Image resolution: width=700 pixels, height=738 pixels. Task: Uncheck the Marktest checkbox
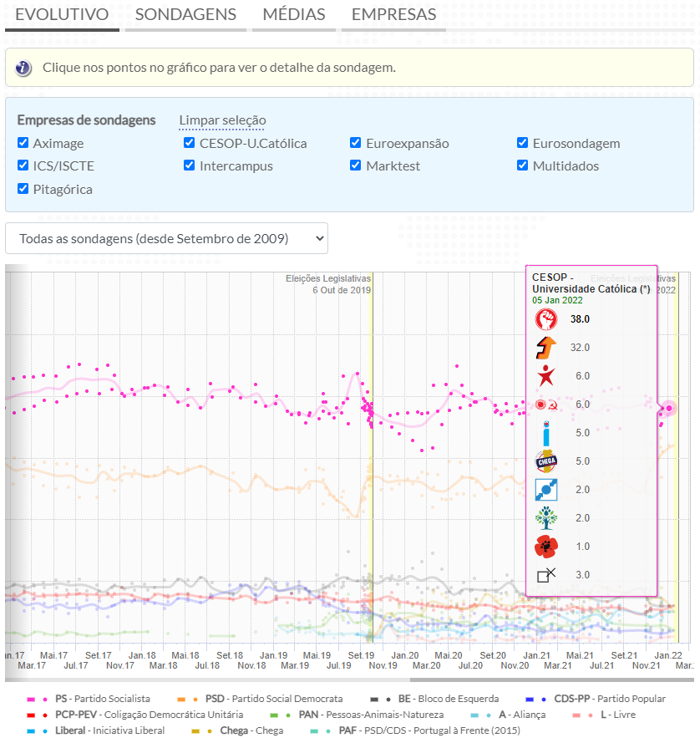pyautogui.click(x=356, y=165)
